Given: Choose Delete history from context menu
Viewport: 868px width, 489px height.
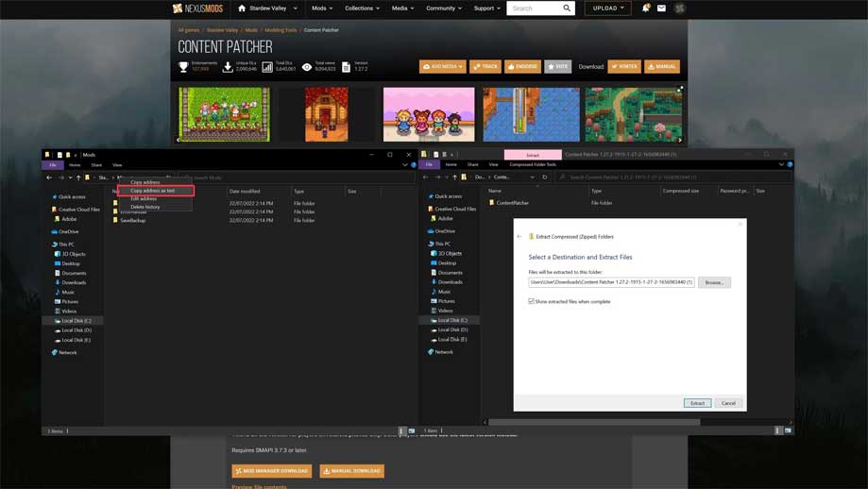Looking at the screenshot, I should (145, 207).
